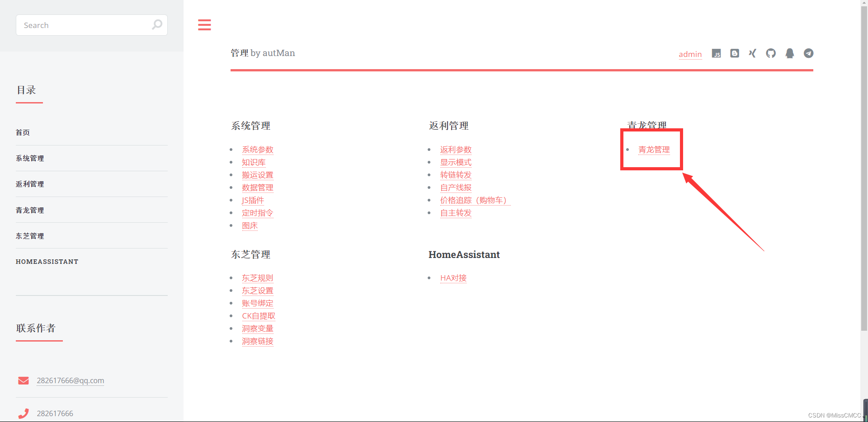Click the admin link
Screen dimensions: 868x422
690,54
